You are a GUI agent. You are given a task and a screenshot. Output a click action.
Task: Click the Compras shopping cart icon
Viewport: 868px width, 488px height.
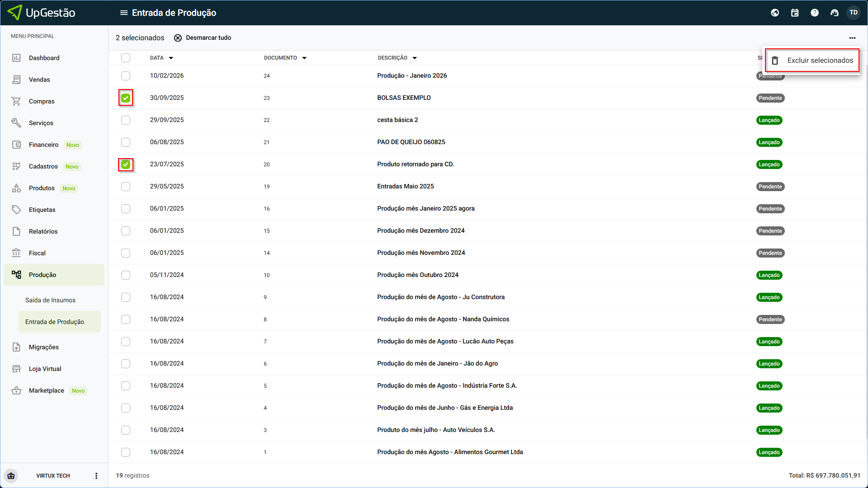point(16,101)
